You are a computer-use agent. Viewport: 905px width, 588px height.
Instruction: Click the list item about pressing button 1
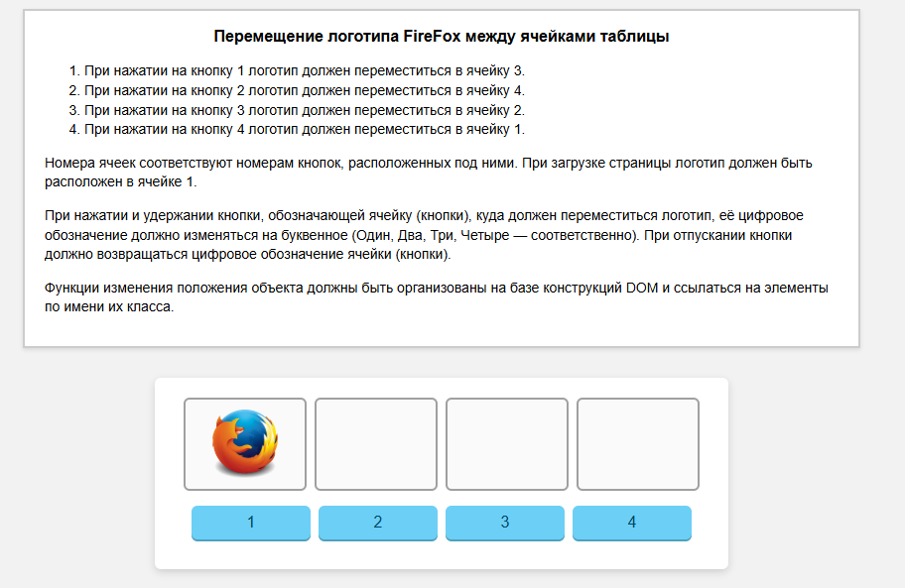[304, 71]
